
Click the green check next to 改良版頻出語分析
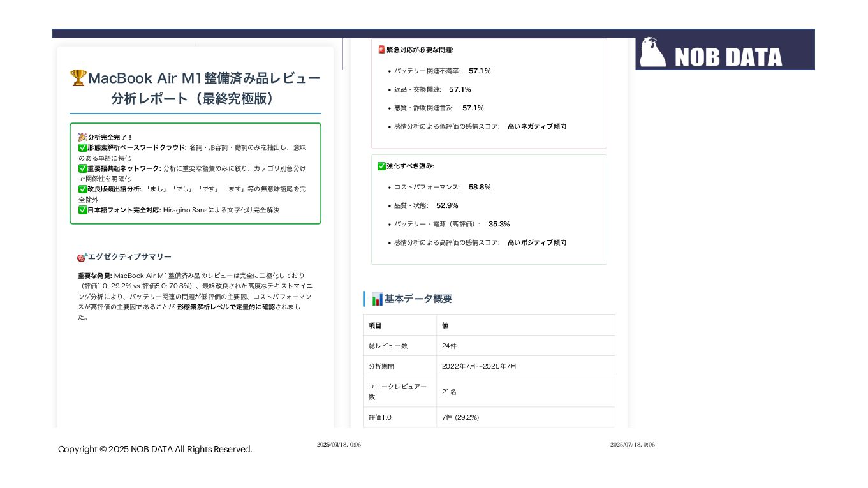point(82,189)
